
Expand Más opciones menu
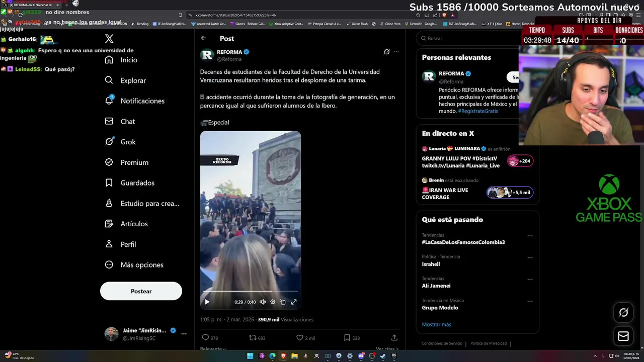134,265
